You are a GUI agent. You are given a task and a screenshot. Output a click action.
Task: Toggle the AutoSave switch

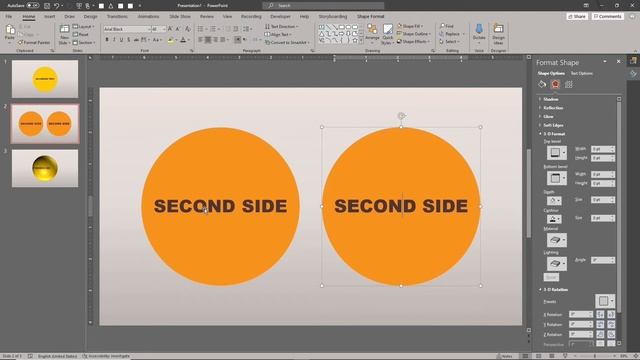point(33,6)
